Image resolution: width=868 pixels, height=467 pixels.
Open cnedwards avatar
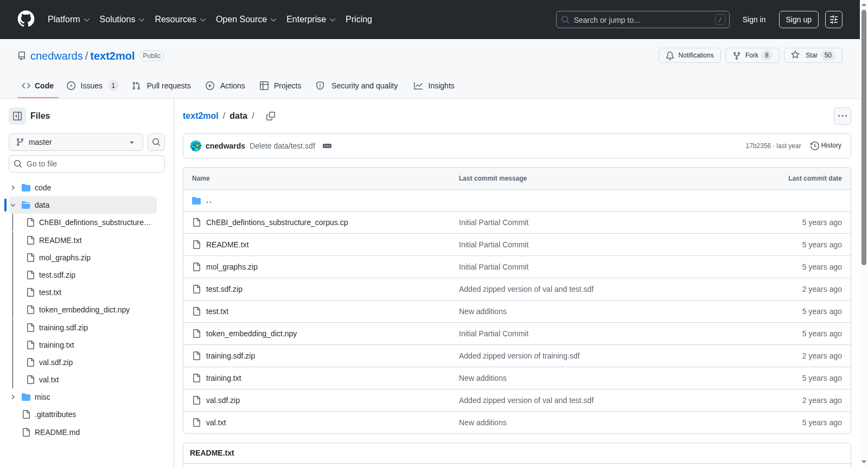pyautogui.click(x=196, y=146)
